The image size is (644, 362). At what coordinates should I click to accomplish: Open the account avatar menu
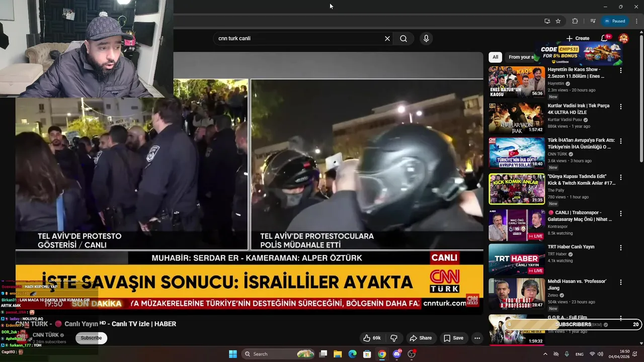click(624, 38)
